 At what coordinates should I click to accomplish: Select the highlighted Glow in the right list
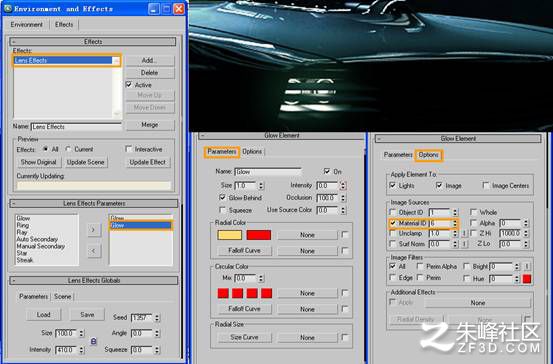point(141,225)
